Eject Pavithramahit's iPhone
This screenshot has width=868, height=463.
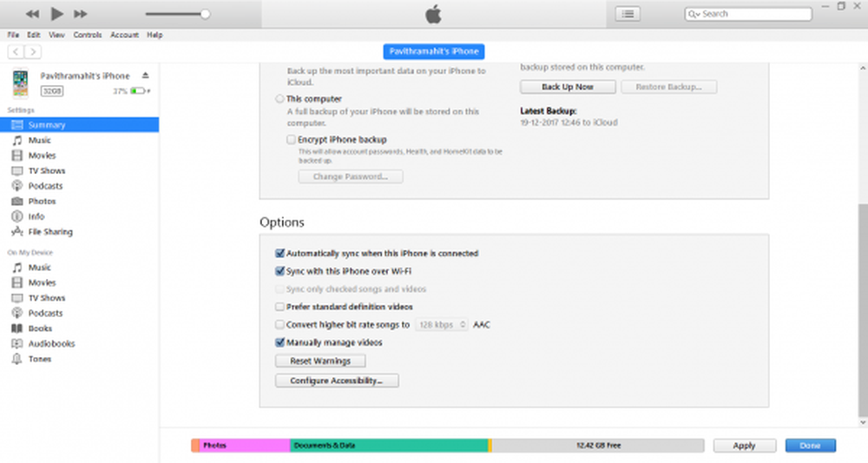[146, 76]
